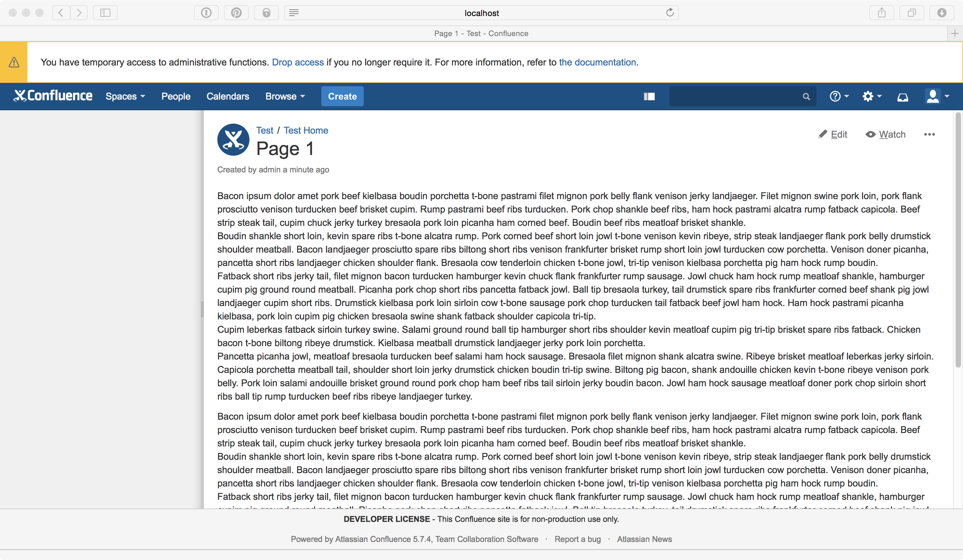Open the notifications inbox tray icon
Viewport: 963px width, 560px height.
point(902,97)
